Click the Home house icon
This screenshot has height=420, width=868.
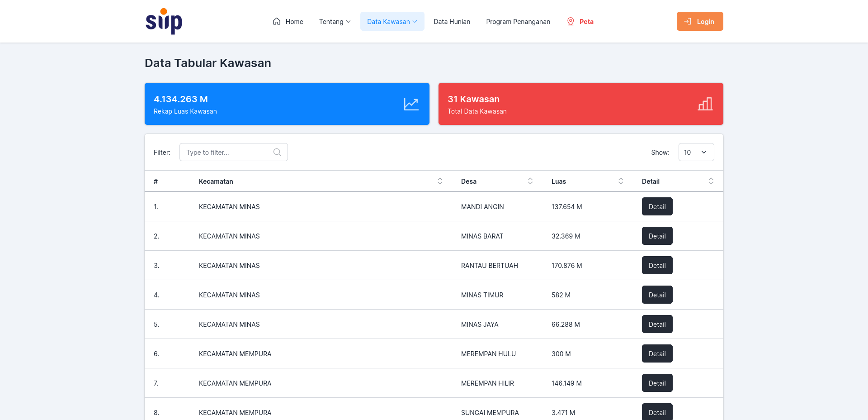pyautogui.click(x=277, y=21)
